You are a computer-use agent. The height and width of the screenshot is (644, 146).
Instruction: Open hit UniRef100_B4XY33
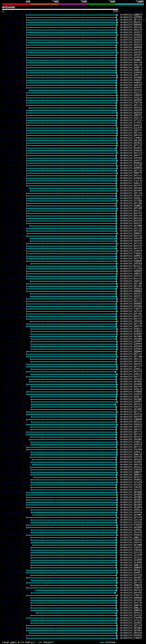pos(131,377)
